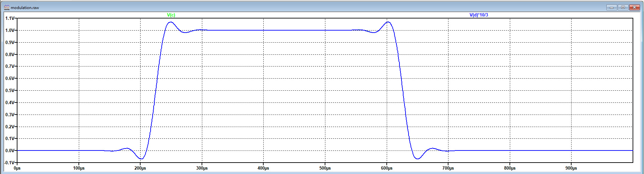
Task: Click the modulation.raw window title text
Action: coord(25,7)
